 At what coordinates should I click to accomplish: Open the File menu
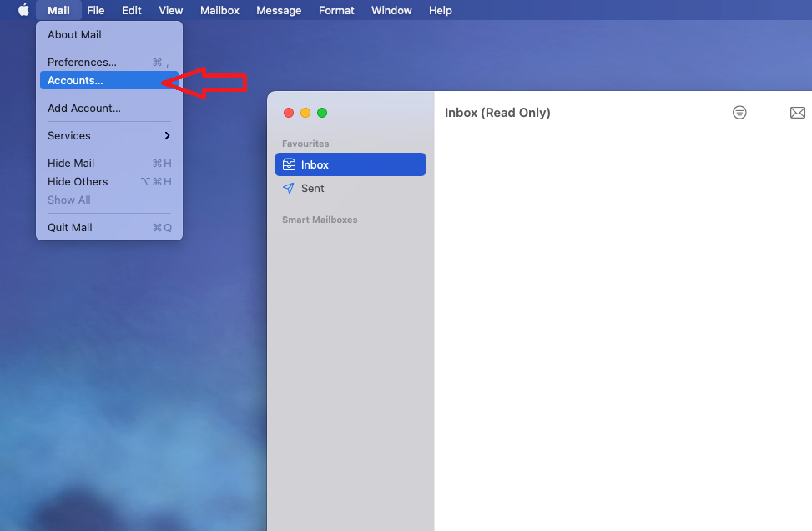click(96, 10)
